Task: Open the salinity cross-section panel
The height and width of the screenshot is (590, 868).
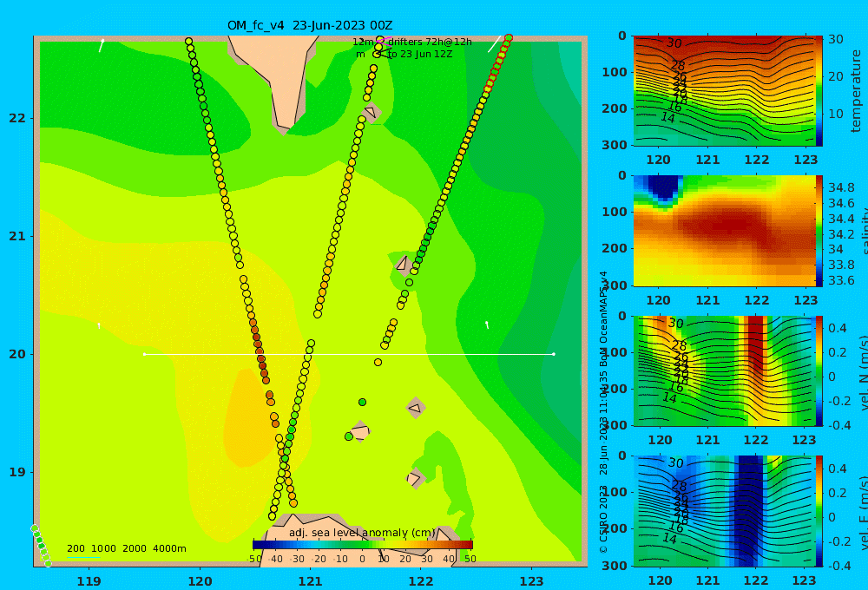Action: pyautogui.click(x=724, y=231)
